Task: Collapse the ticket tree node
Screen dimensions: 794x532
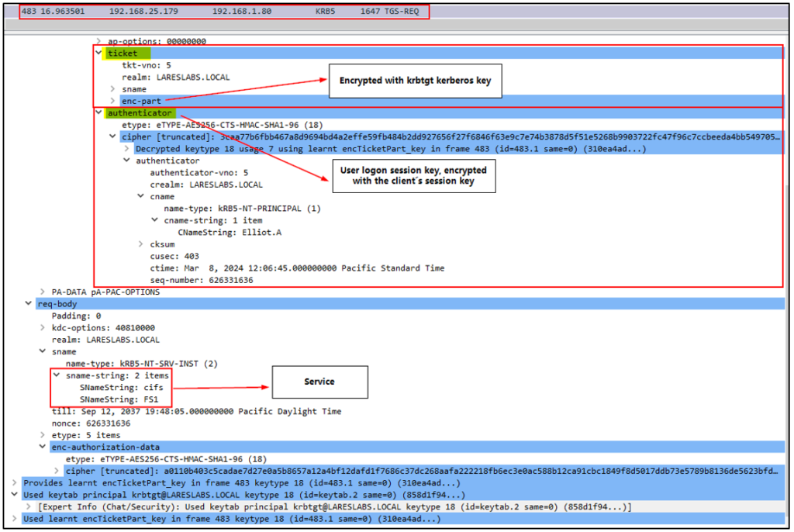Action: click(98, 53)
